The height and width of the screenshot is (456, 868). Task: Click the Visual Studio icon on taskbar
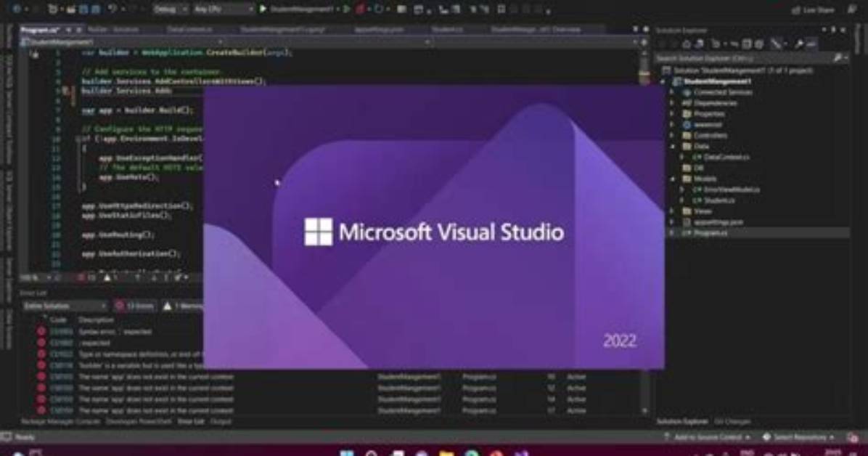(x=521, y=453)
